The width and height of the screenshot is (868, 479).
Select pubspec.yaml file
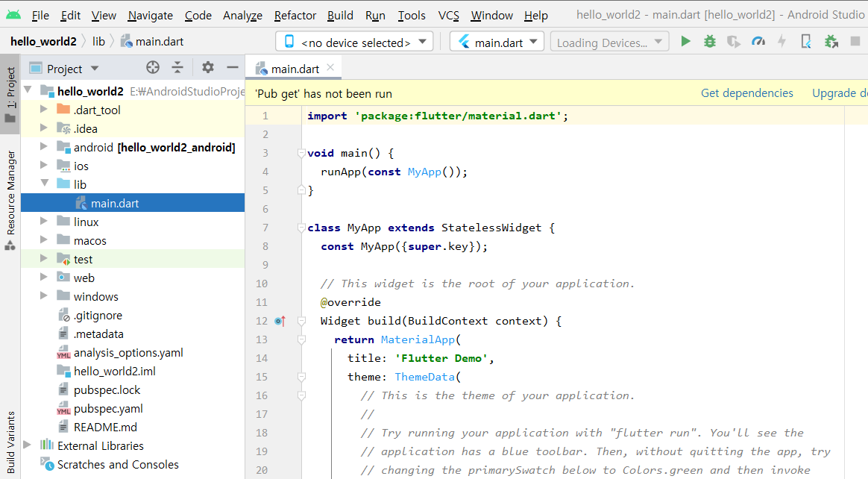[x=108, y=409]
